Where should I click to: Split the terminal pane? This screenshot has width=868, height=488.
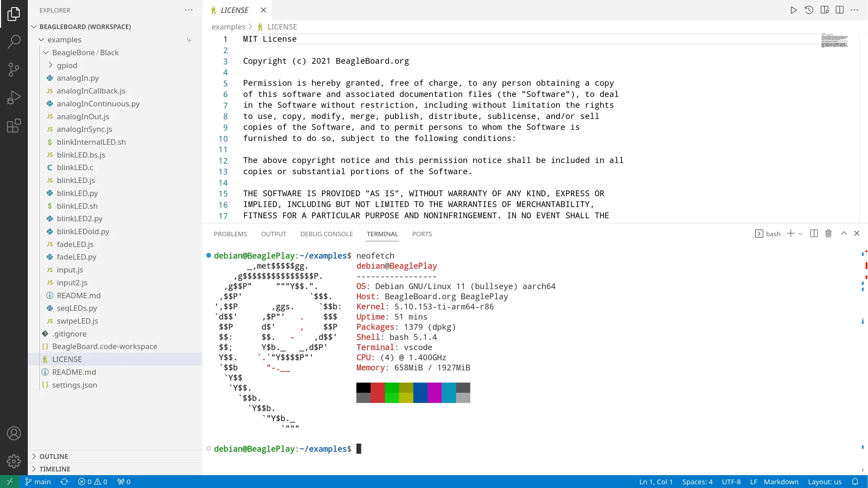click(814, 233)
